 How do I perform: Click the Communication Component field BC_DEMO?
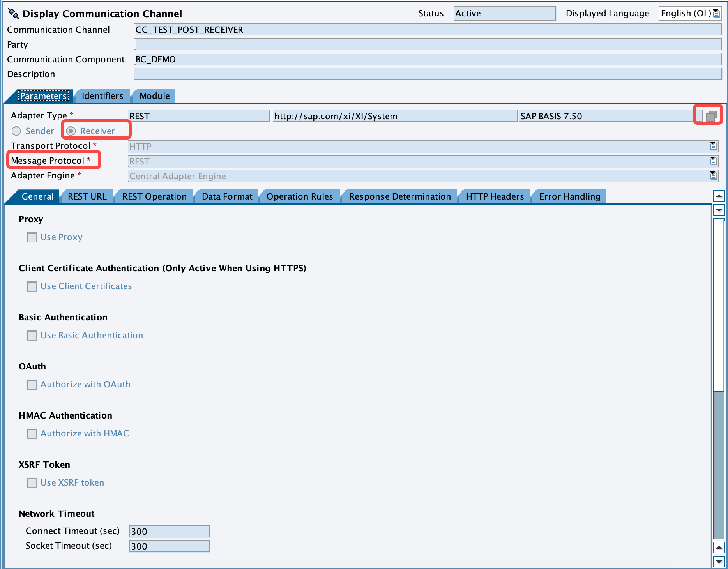tap(428, 59)
